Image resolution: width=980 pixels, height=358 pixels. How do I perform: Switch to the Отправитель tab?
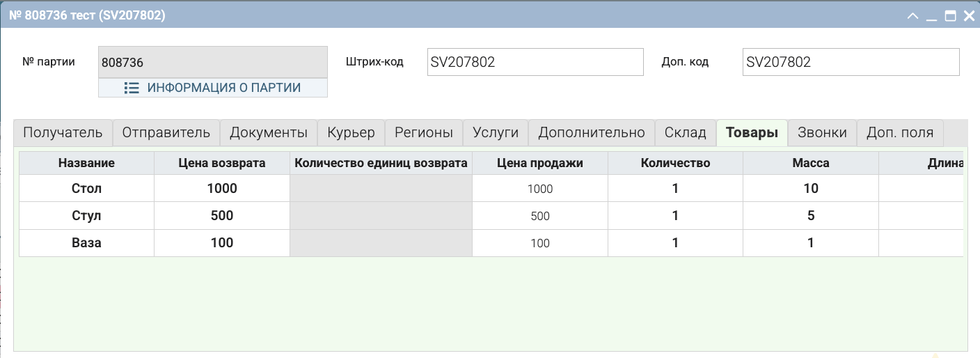[166, 132]
